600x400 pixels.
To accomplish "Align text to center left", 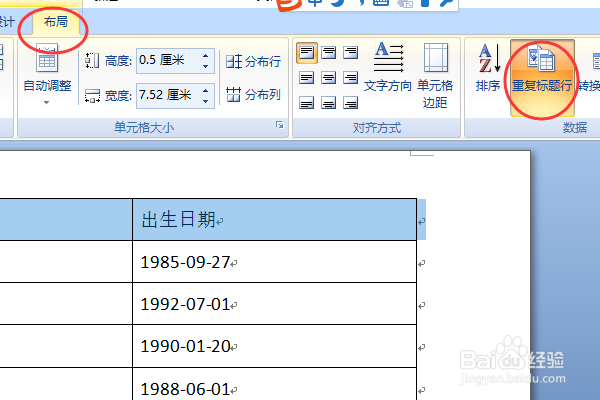I will coord(307,78).
